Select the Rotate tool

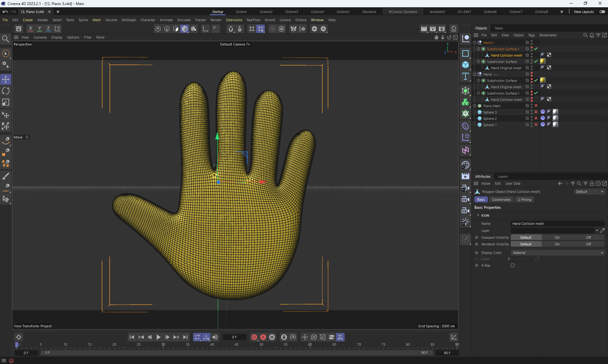[6, 91]
